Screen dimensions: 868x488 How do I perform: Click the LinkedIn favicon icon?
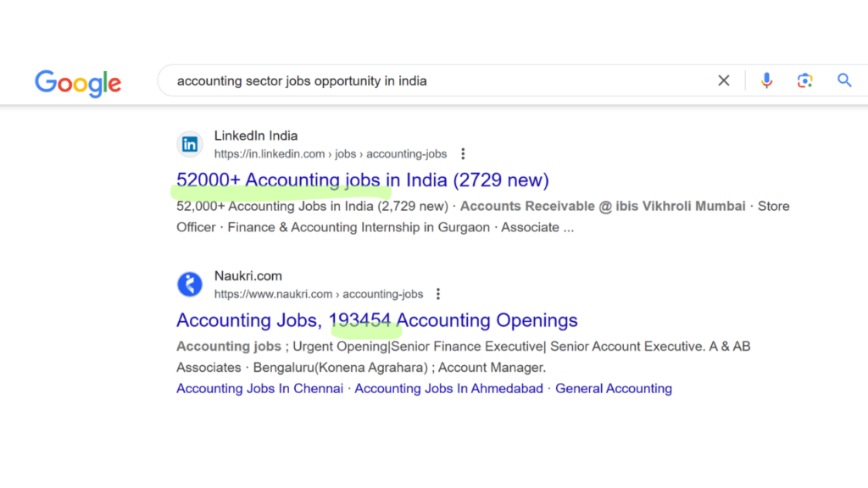(190, 144)
